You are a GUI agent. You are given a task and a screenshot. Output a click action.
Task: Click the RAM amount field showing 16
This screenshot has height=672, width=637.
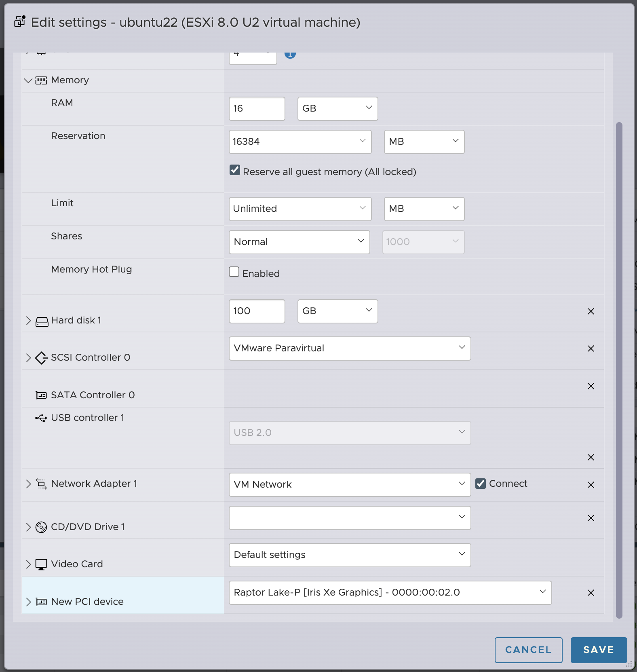[x=257, y=109]
